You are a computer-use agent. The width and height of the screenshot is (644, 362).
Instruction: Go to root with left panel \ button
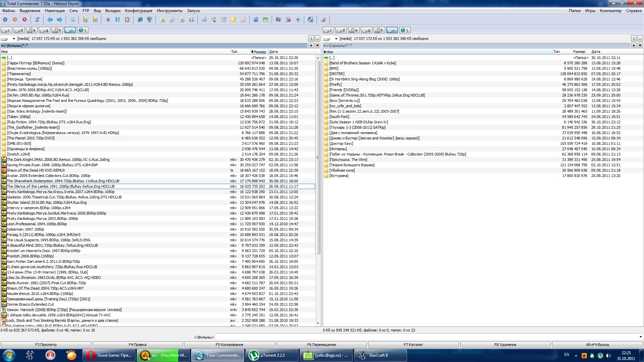tap(311, 39)
